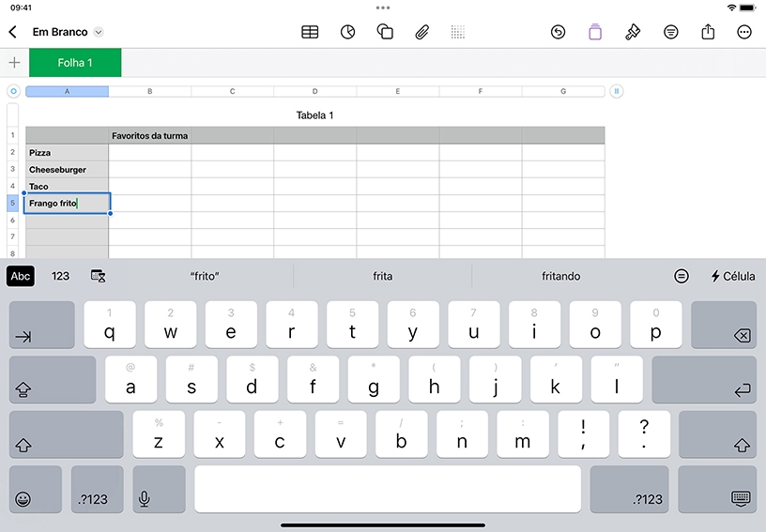The image size is (766, 532).
Task: Toggle caps lock key
Action: click(53, 379)
